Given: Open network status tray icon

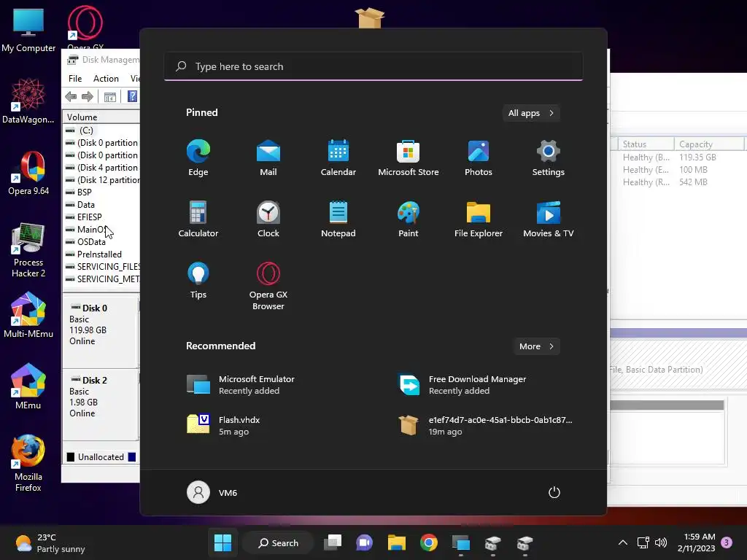Looking at the screenshot, I should [x=643, y=542].
